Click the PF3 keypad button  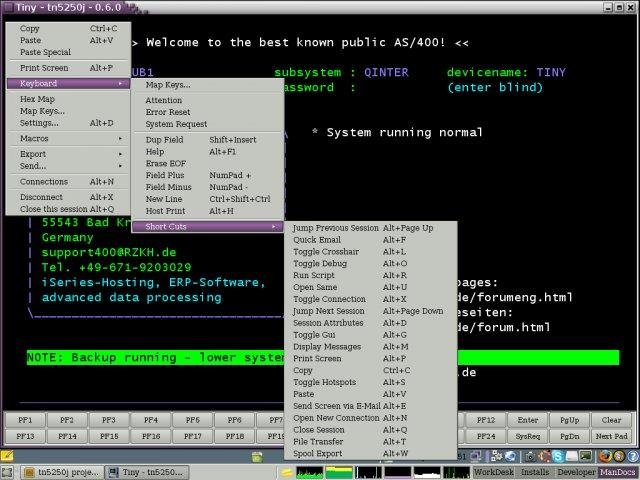point(109,420)
